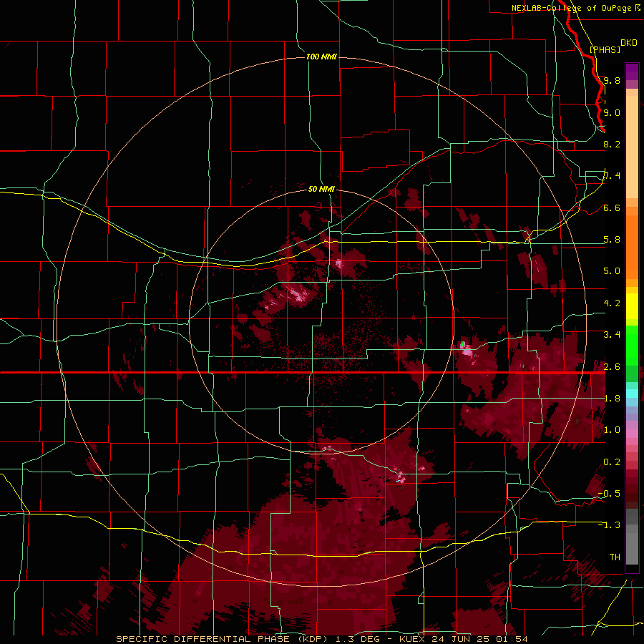Click the 1.8 scale value
Screen dimensions: 644x644
click(x=612, y=398)
